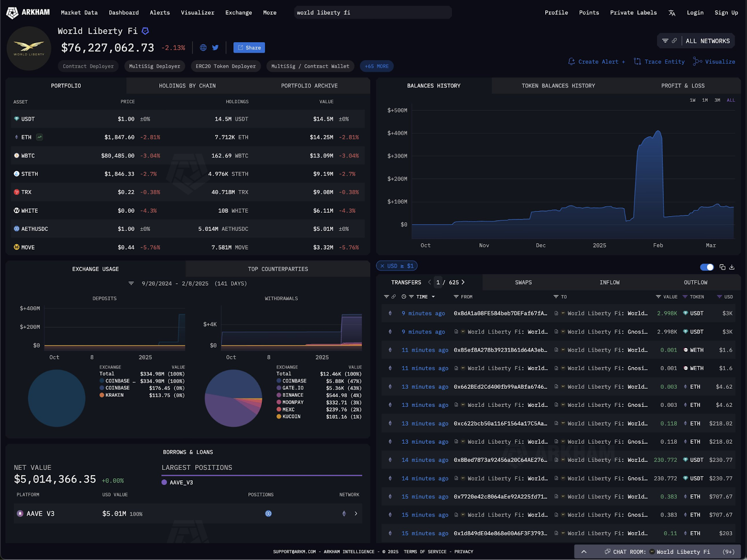Open the entity's website via globe icon
The image size is (747, 560).
[203, 47]
